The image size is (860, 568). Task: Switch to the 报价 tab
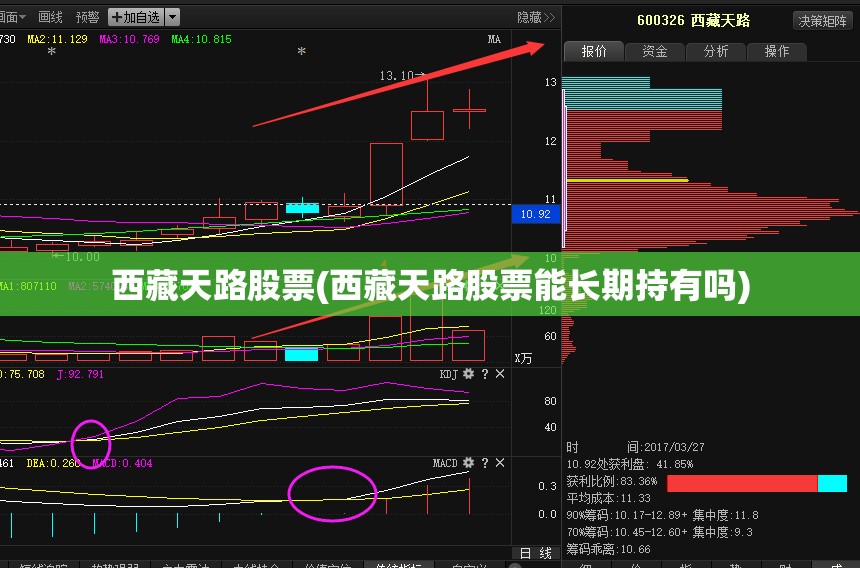coord(594,52)
